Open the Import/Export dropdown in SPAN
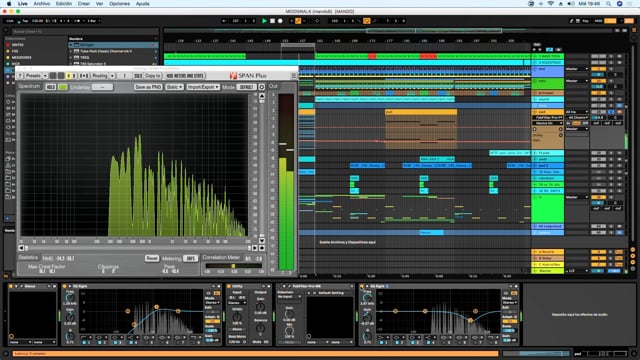 (203, 87)
